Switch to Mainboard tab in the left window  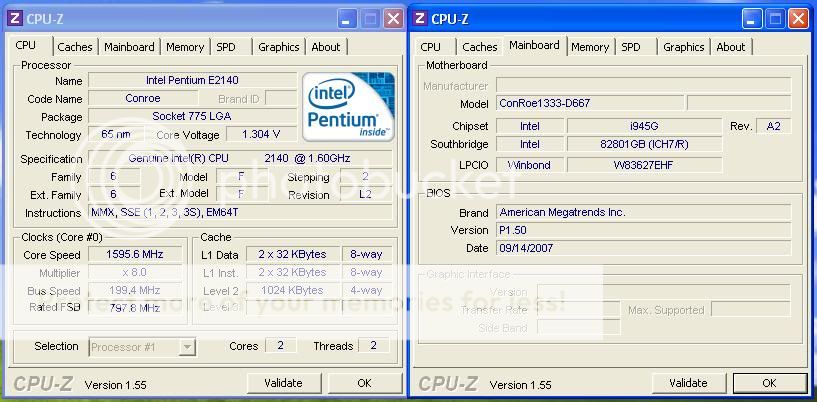pyautogui.click(x=129, y=47)
